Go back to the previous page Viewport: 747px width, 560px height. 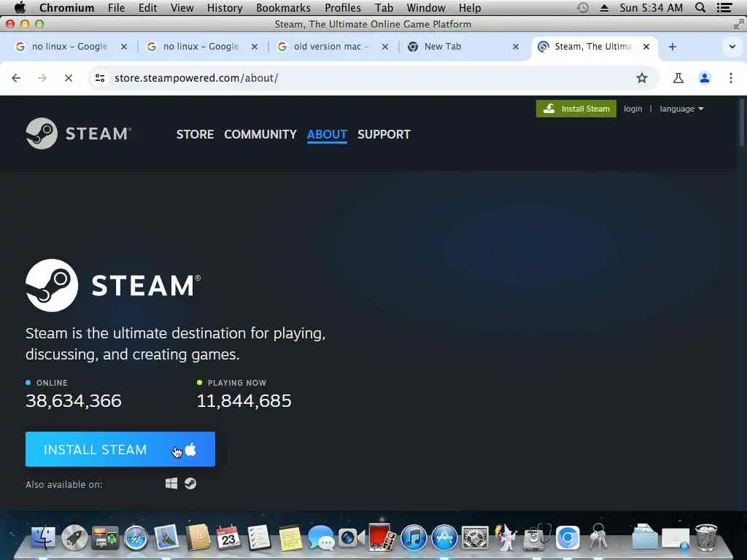16,77
